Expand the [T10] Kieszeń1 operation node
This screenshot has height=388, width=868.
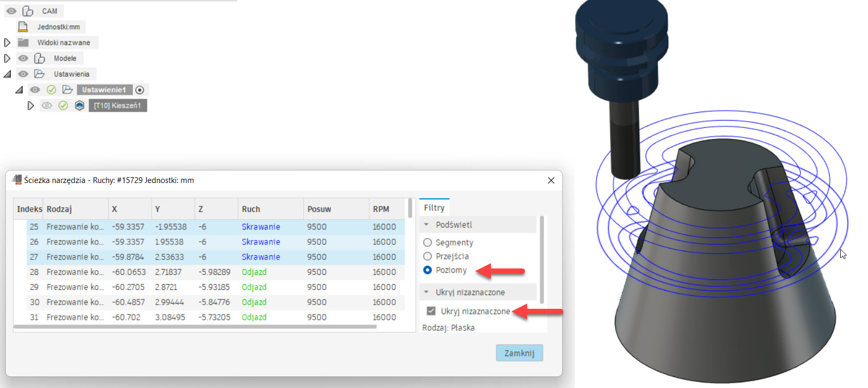pyautogui.click(x=30, y=105)
